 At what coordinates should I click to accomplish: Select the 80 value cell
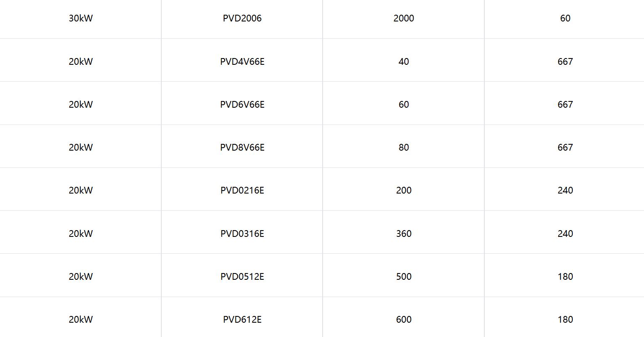pyautogui.click(x=404, y=147)
